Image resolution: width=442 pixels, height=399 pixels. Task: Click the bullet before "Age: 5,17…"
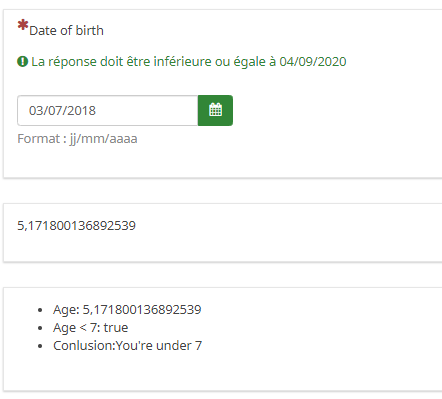pyautogui.click(x=40, y=310)
